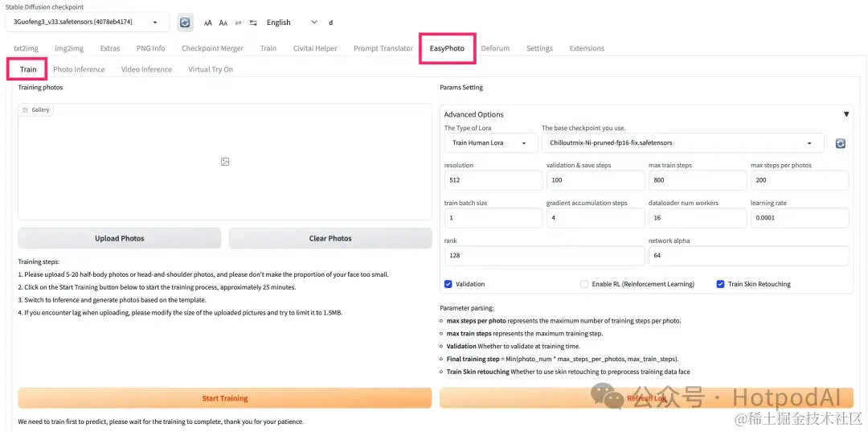
Task: Click the train batch size field
Action: pos(493,218)
